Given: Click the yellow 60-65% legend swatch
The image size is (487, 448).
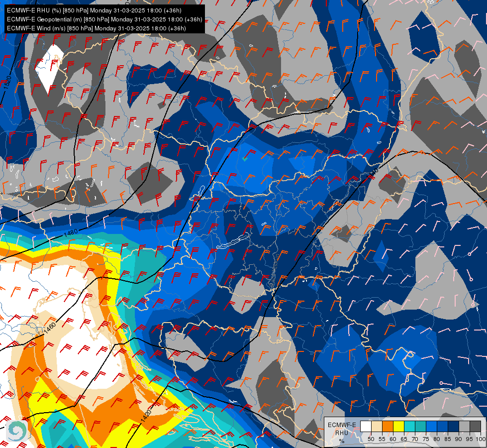Looking at the screenshot, I should pos(398,426).
